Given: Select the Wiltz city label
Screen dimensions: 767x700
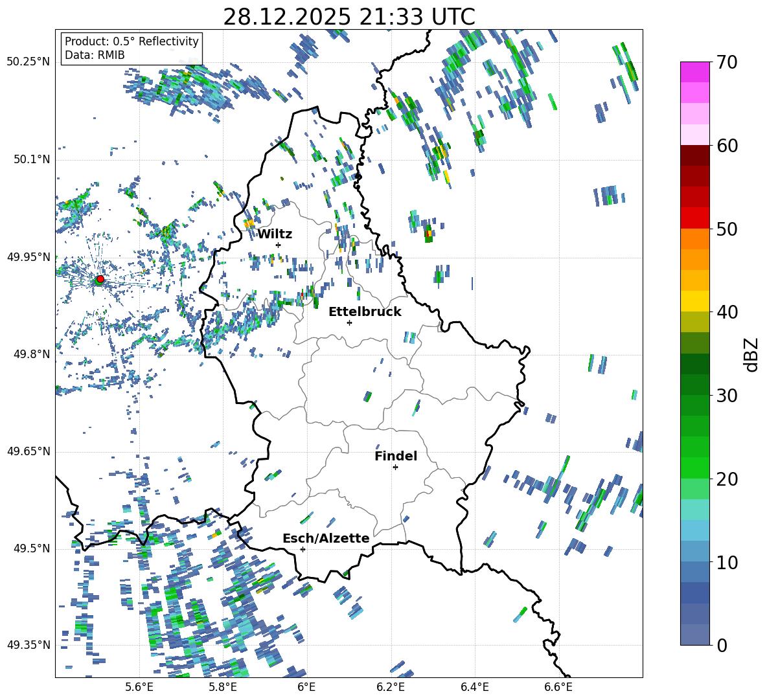Looking at the screenshot, I should tap(275, 234).
